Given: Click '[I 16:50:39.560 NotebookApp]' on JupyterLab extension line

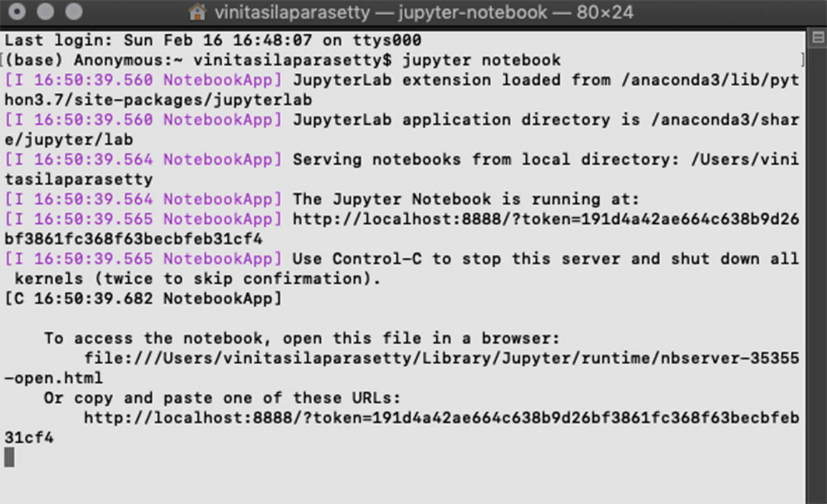Looking at the screenshot, I should (x=143, y=80).
